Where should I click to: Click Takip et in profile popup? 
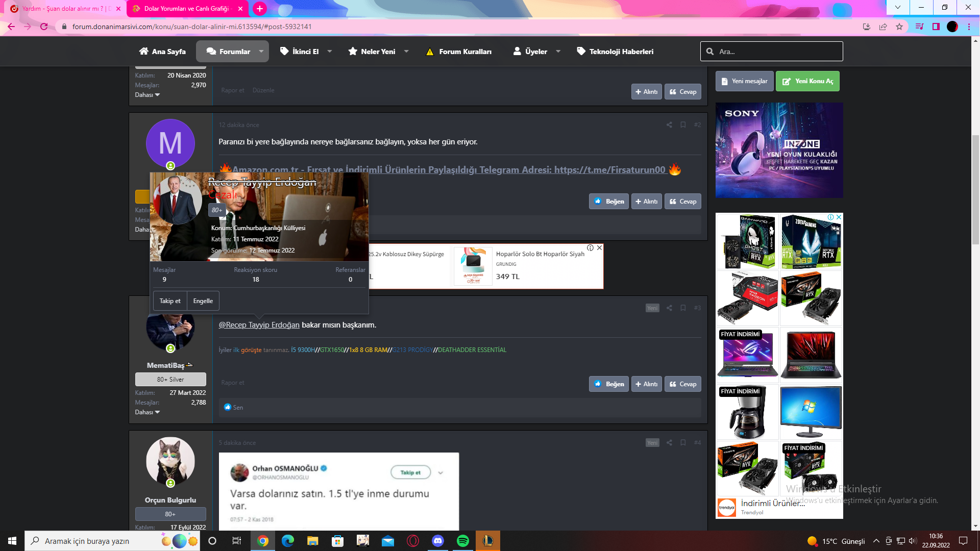[170, 301]
